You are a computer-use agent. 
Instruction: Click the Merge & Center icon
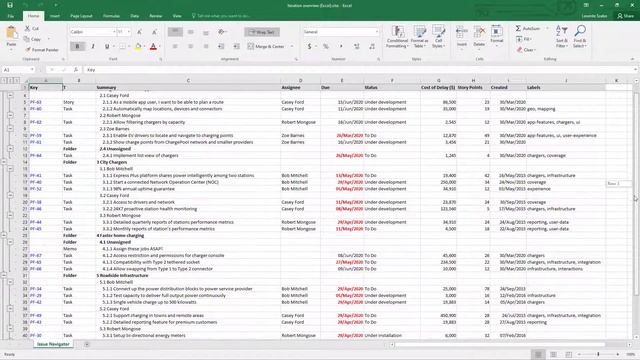251,47
